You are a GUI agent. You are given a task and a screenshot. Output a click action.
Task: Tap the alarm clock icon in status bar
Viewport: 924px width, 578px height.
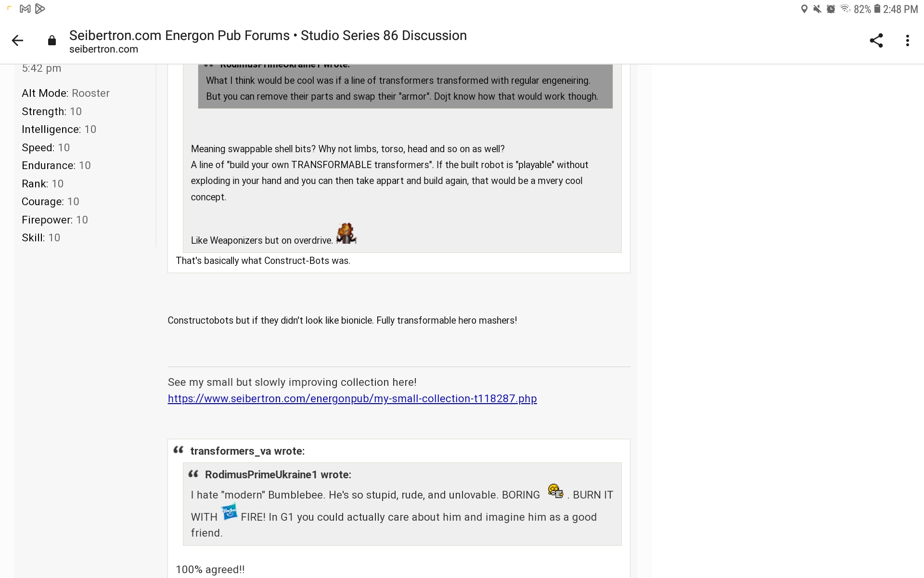click(x=831, y=9)
